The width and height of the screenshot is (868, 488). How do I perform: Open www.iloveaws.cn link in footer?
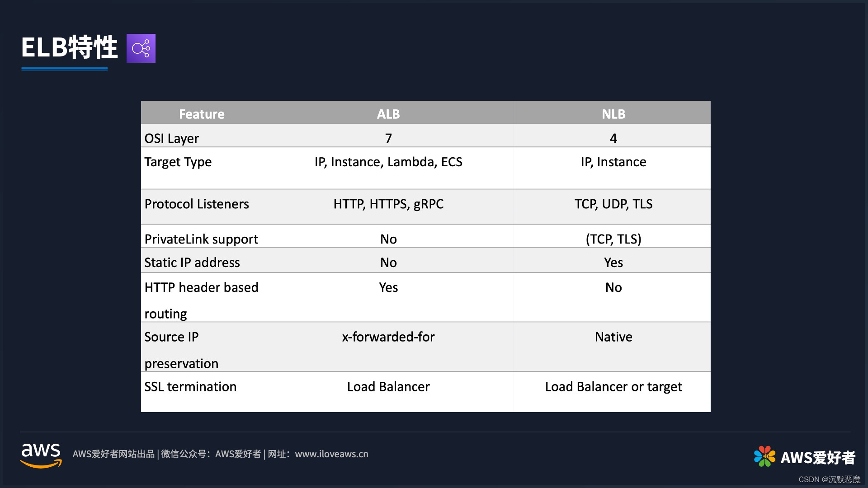(x=331, y=454)
